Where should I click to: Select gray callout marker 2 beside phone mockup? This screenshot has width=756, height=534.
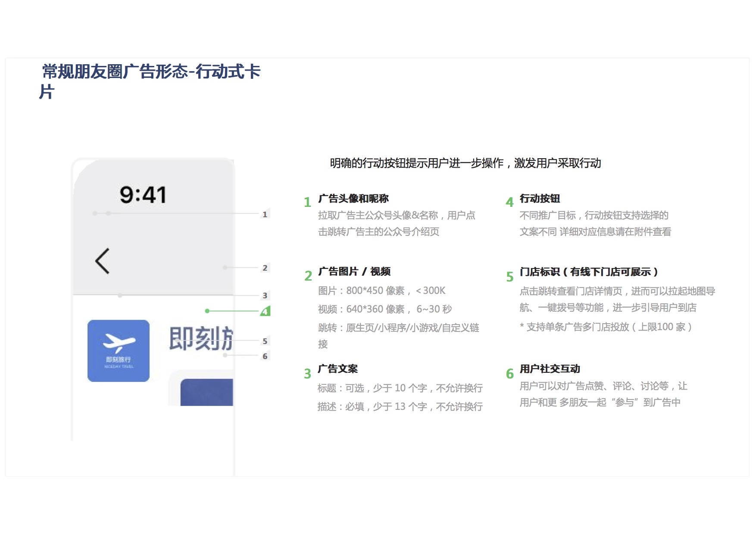pyautogui.click(x=265, y=268)
